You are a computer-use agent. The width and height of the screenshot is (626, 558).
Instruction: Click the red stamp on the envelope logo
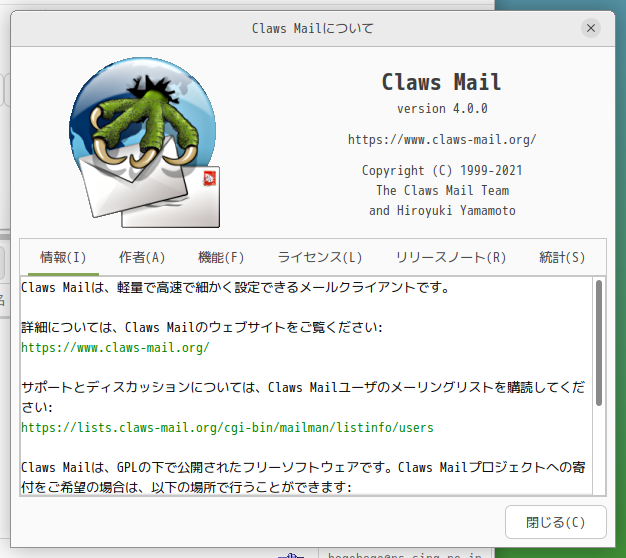click(x=209, y=178)
